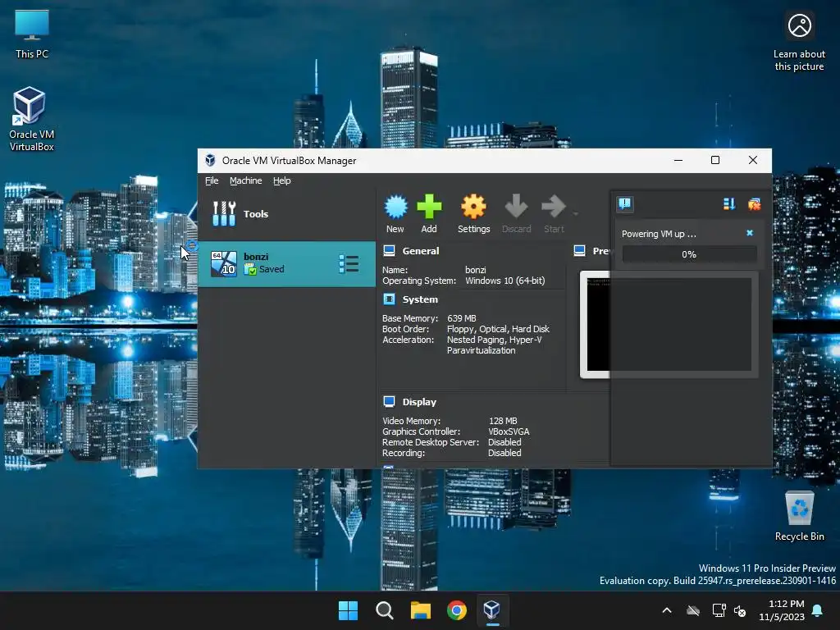Toggle the notification sort order icon
840x630 pixels.
(x=729, y=203)
